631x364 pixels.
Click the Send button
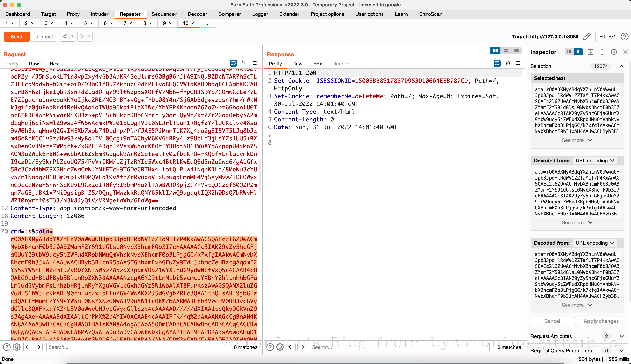click(x=17, y=36)
